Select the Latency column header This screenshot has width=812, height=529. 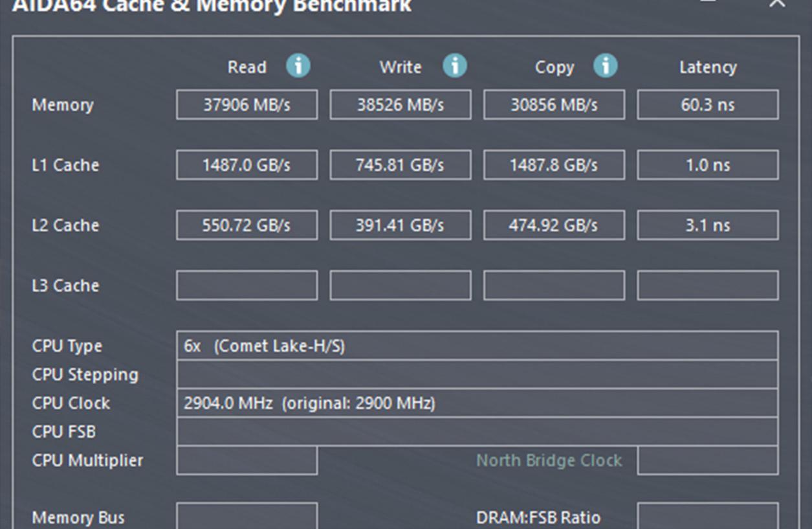point(708,67)
